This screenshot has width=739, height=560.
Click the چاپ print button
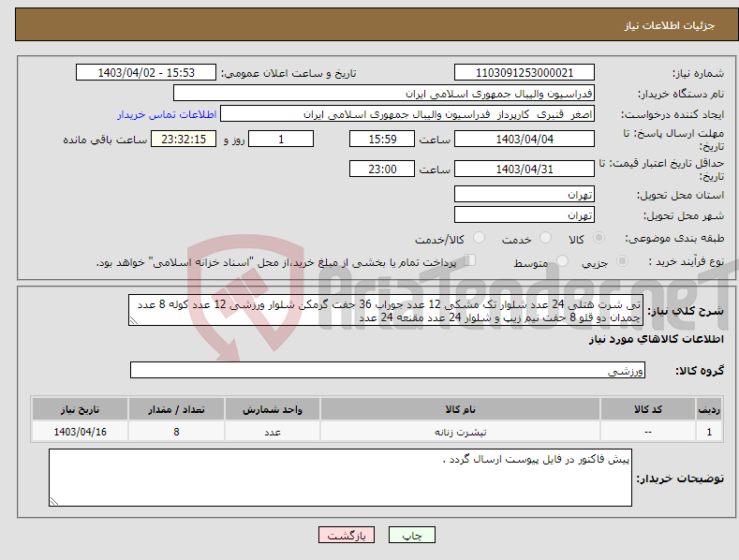[x=411, y=535]
